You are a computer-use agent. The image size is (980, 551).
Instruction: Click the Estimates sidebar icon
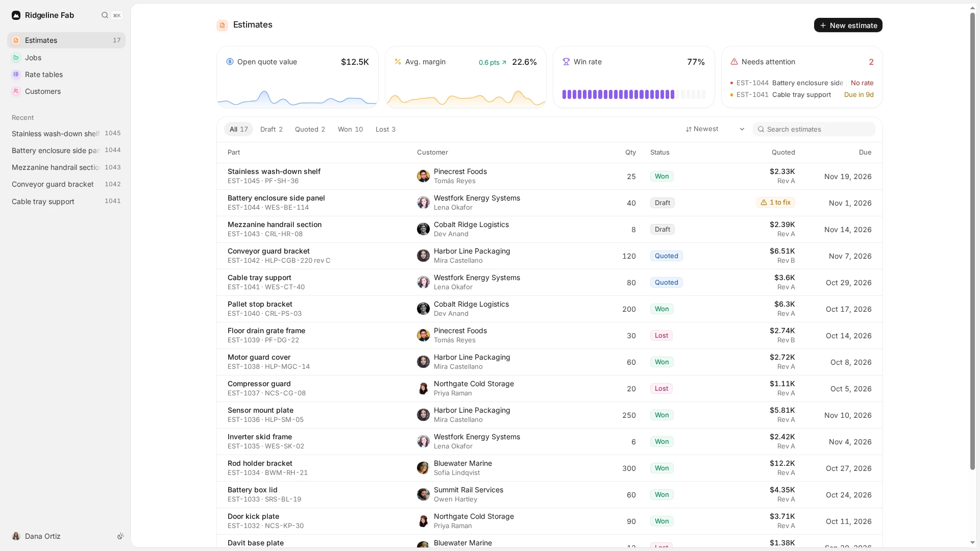point(16,40)
